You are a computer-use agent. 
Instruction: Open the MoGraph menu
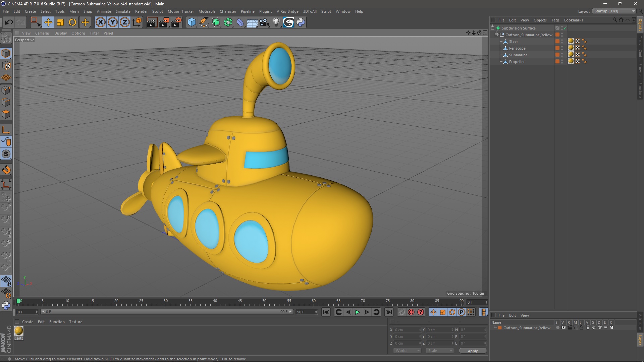pyautogui.click(x=206, y=11)
